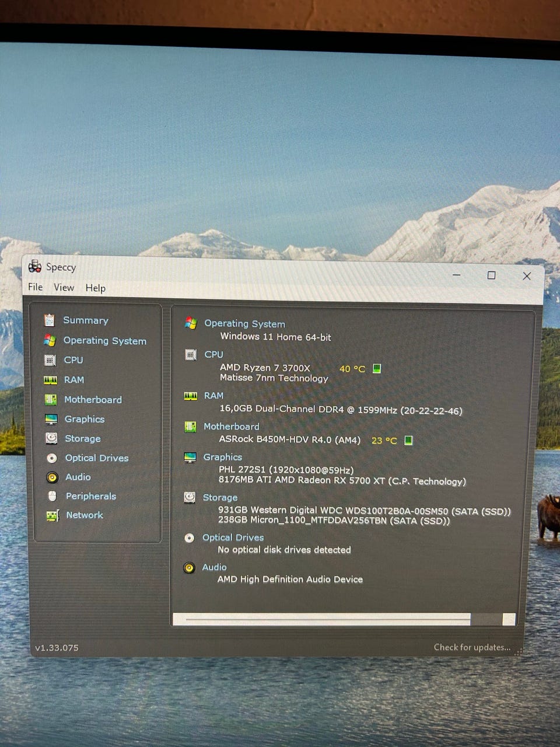
Task: Click the Operating System Windows flag sidebar icon
Action: point(50,340)
